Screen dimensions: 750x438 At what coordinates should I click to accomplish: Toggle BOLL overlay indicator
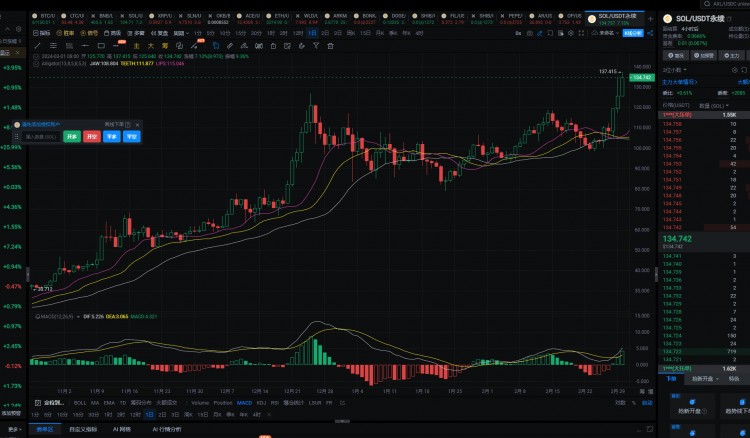80,403
